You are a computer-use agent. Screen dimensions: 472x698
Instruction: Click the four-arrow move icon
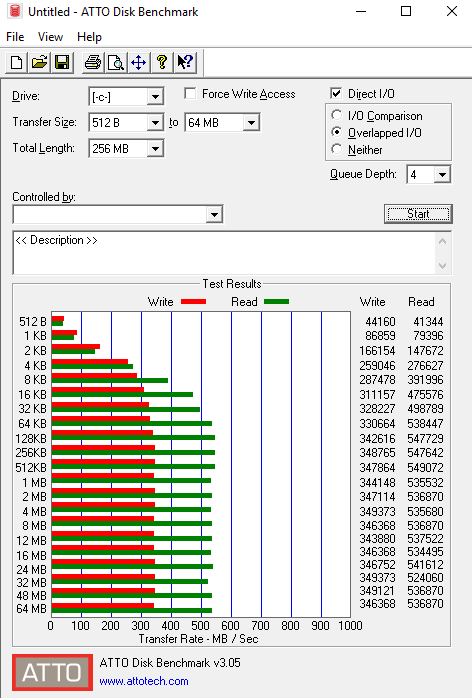(138, 62)
